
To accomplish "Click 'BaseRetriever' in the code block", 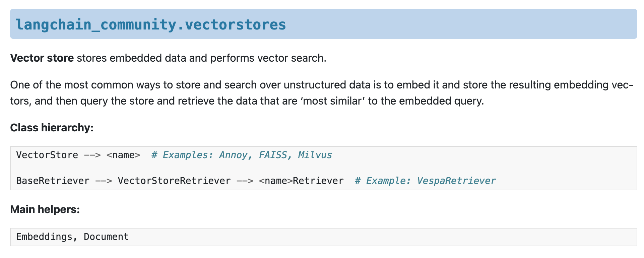I will coord(53,181).
